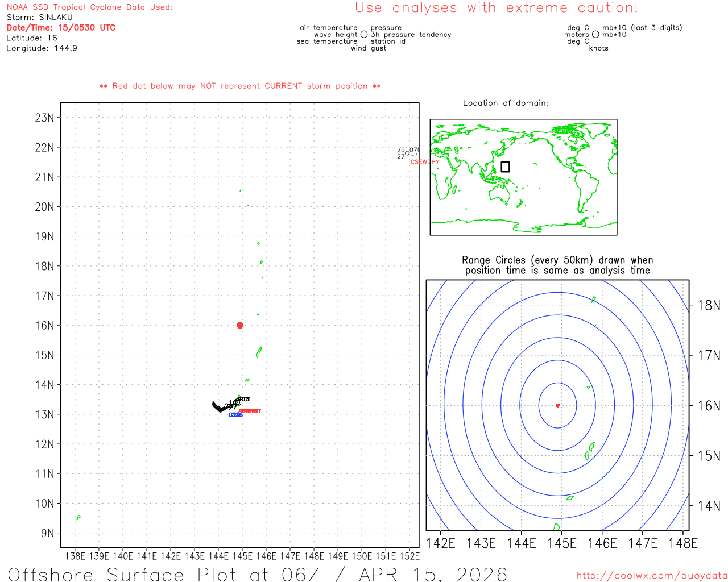
Task: Click 'NOAA SSD Tropical Cyclone Data Used:' heading
Action: (89, 7)
